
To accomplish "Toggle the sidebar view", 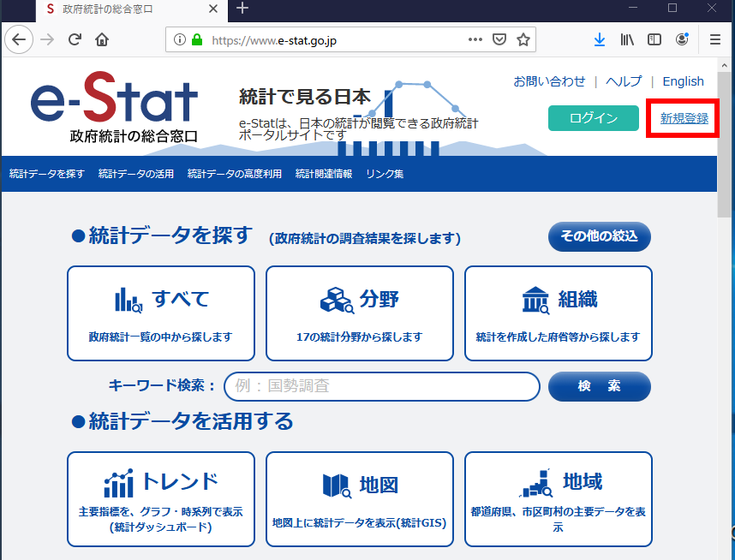I will point(654,40).
